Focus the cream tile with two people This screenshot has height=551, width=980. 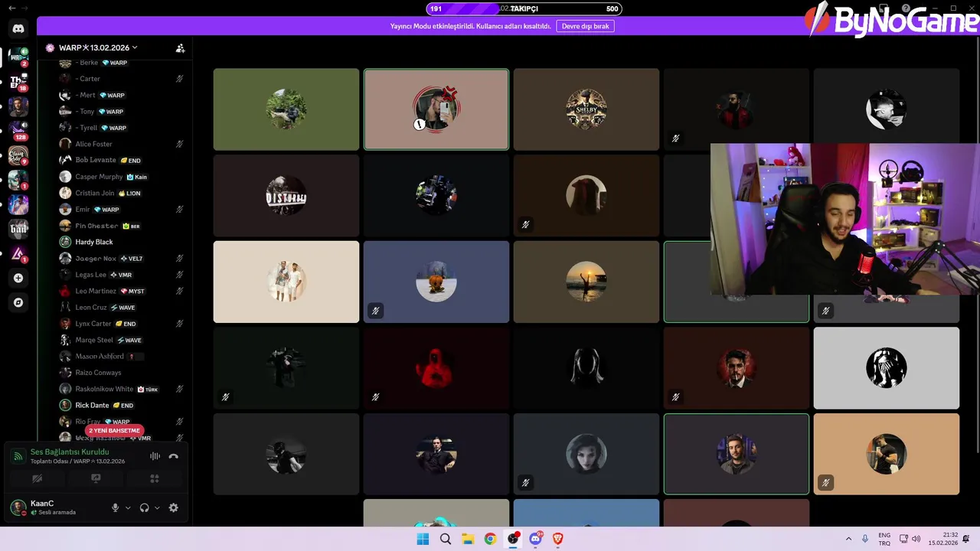pos(286,282)
